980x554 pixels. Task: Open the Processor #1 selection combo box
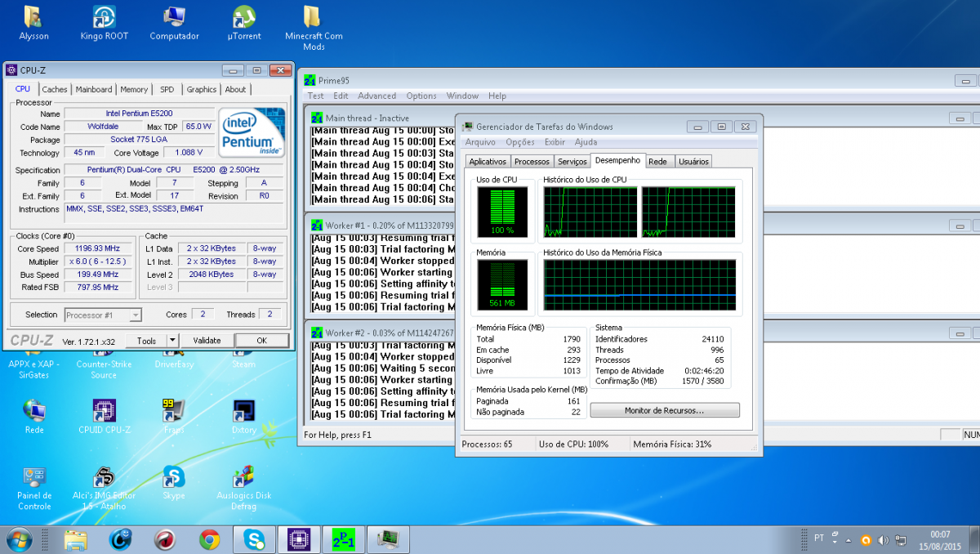102,315
